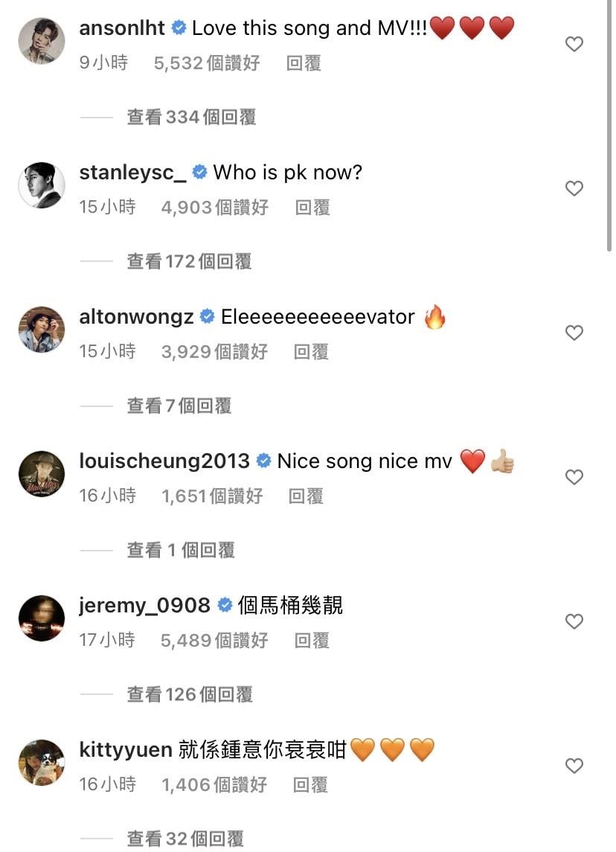Open jeremy_0908's dark avatar
Image resolution: width=616 pixels, height=852 pixels.
[x=41, y=618]
